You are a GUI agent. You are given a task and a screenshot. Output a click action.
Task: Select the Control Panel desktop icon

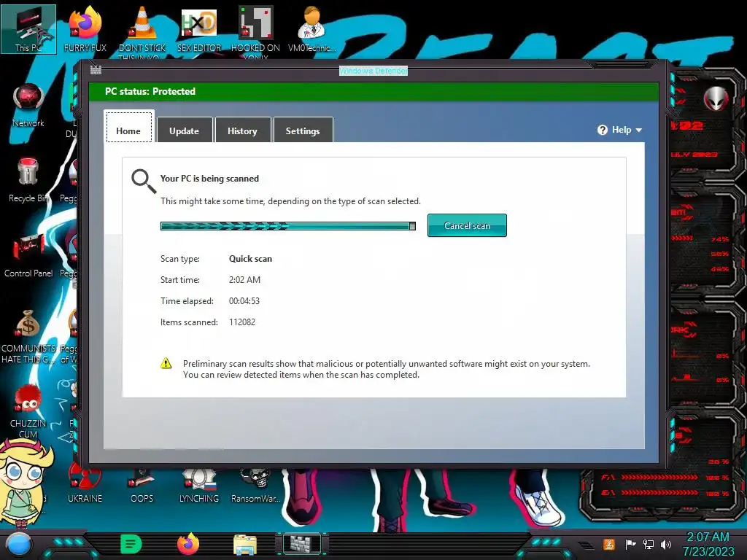tap(28, 255)
